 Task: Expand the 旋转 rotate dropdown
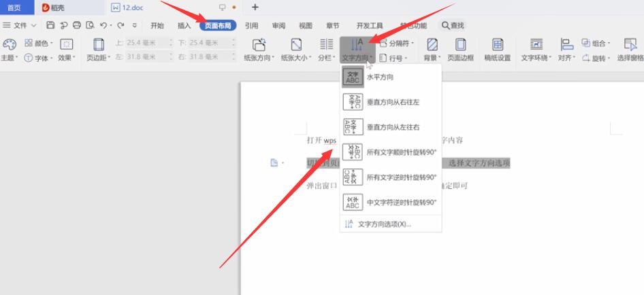coord(596,58)
